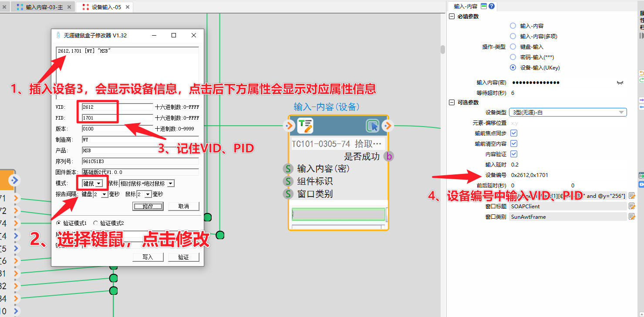644x317 pixels.
Task: Click the element picker cursor icon on node
Action: (372, 126)
